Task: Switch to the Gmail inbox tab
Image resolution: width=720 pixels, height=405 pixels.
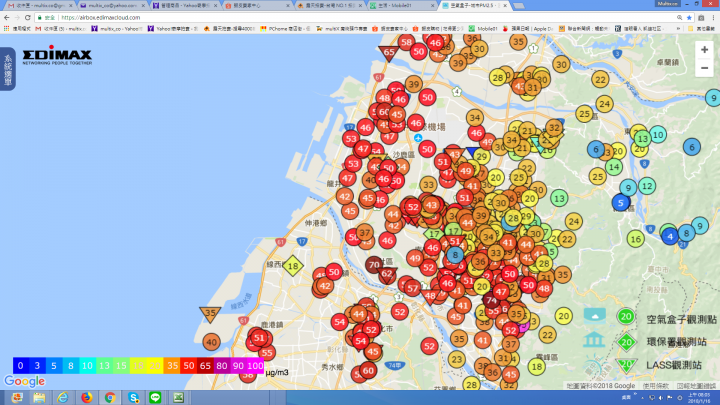Action: click(x=39, y=6)
